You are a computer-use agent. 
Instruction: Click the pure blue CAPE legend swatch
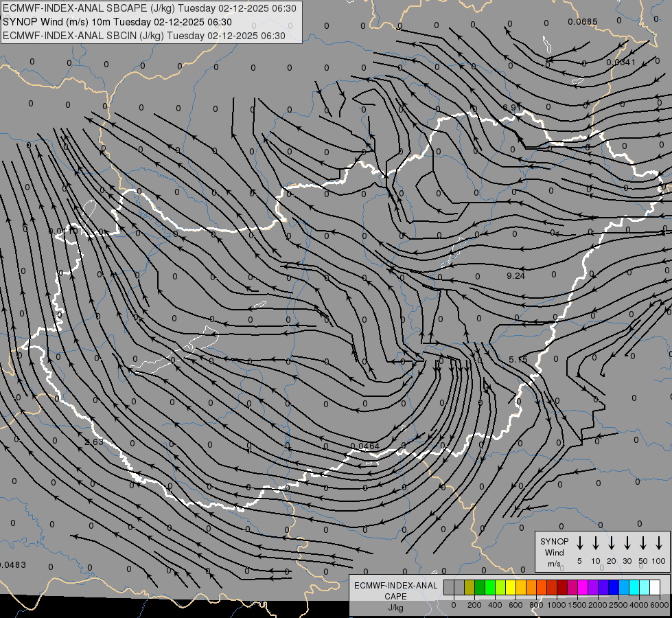click(x=613, y=587)
